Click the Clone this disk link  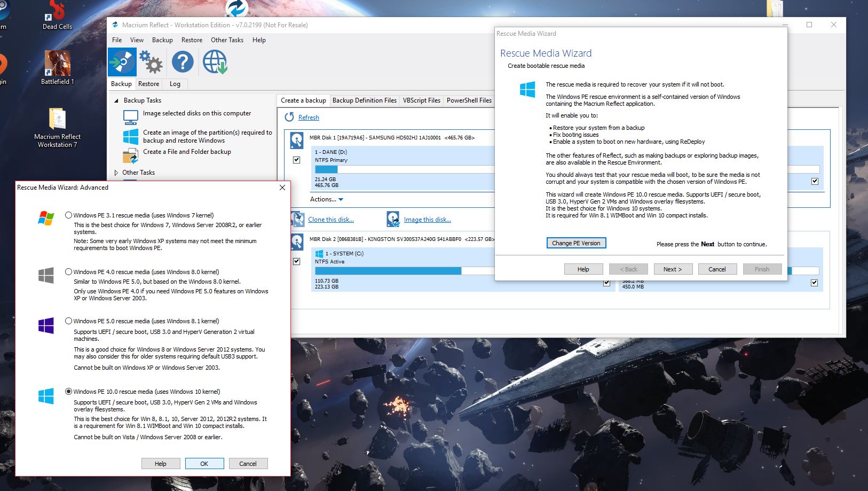(331, 220)
